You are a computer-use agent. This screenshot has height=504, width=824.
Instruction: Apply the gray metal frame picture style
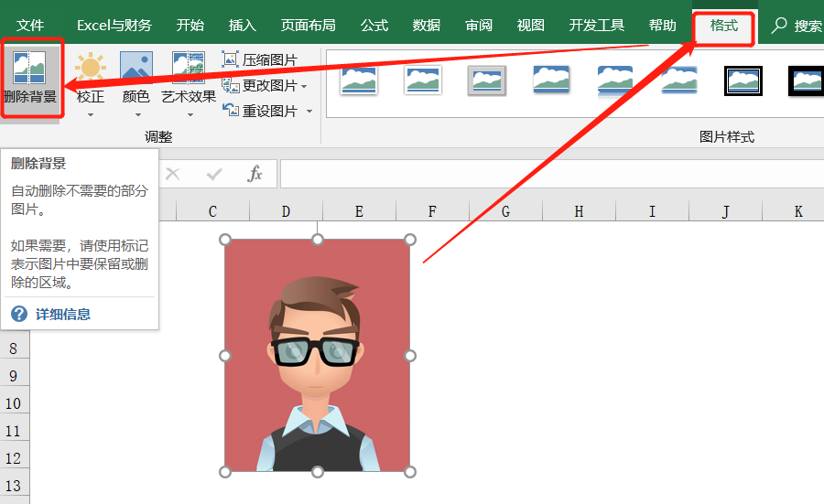[487, 80]
